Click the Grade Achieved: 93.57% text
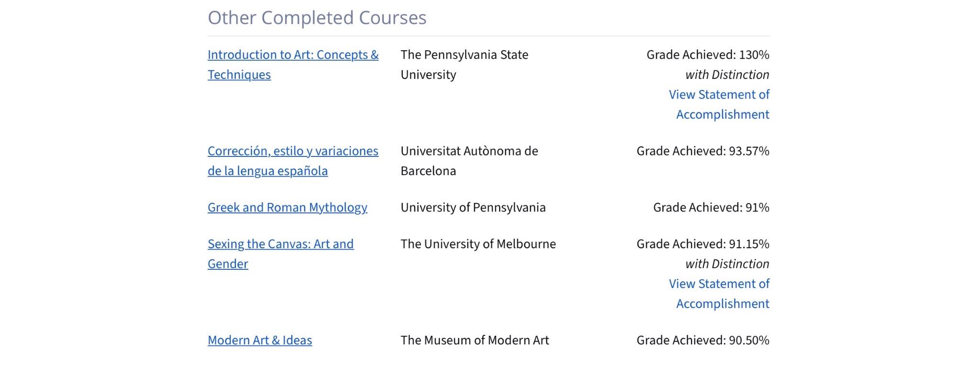 coord(702,151)
